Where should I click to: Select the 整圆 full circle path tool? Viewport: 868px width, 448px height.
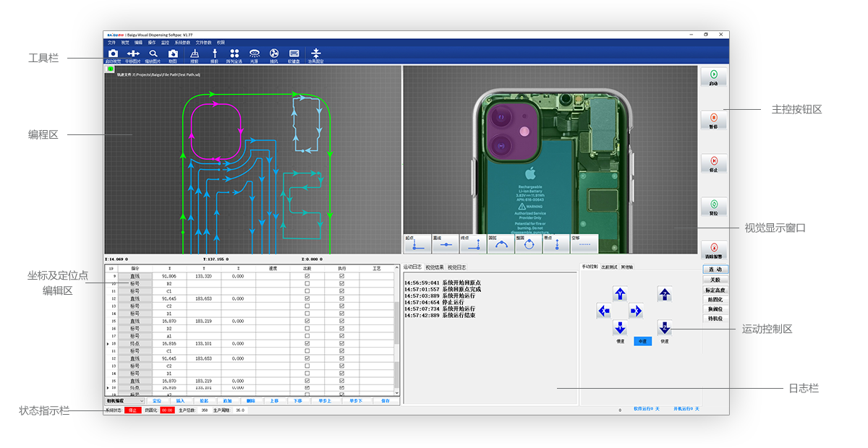(x=529, y=244)
